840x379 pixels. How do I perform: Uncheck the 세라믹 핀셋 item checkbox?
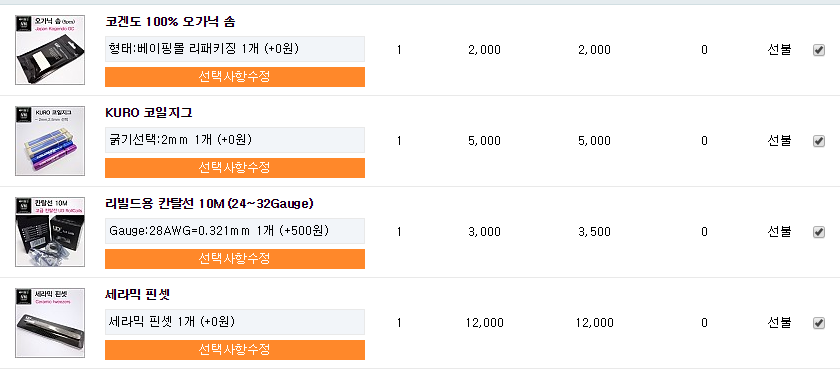tap(819, 323)
